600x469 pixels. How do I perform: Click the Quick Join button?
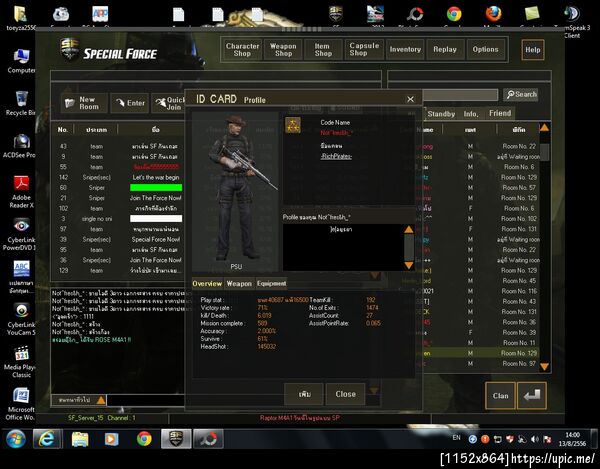coord(169,103)
